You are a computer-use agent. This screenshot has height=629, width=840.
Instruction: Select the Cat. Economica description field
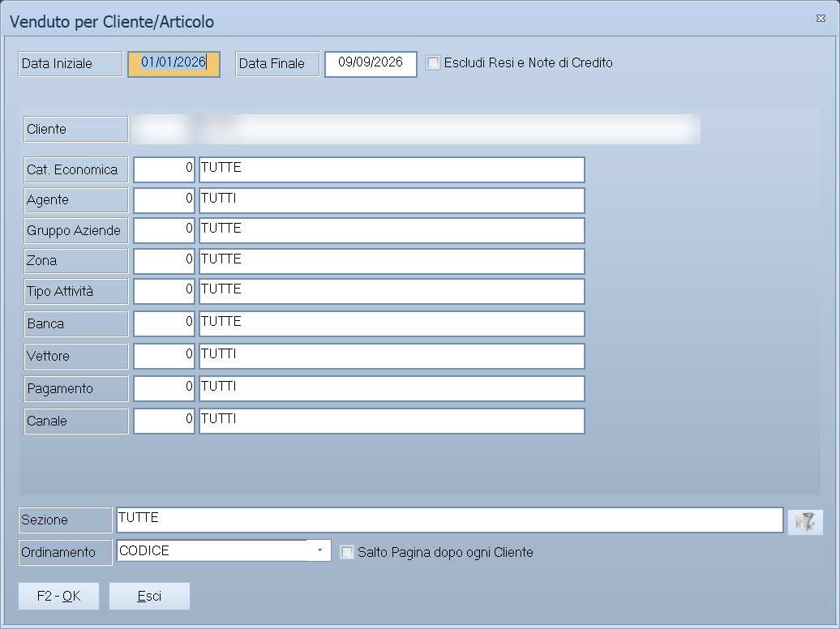(x=392, y=170)
